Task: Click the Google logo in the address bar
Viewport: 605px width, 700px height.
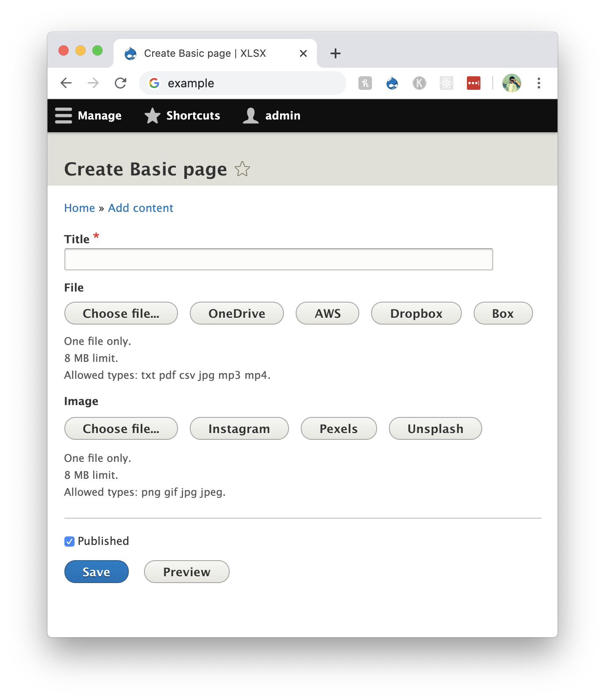Action: [154, 83]
